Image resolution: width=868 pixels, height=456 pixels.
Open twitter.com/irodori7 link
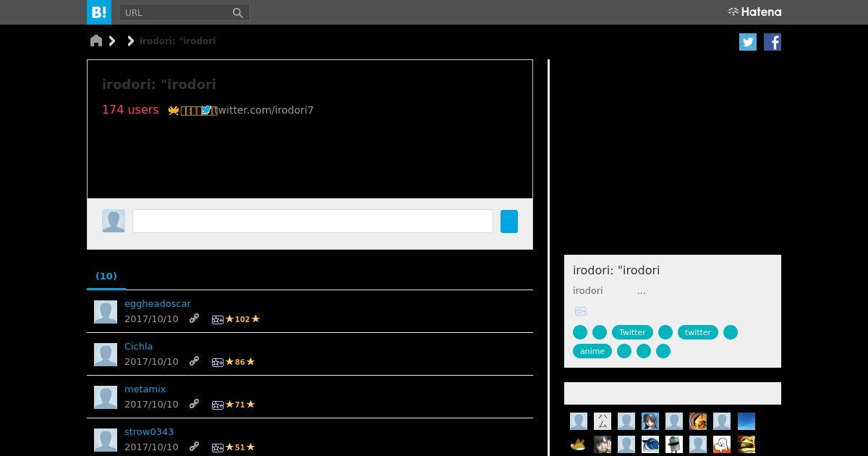pos(264,110)
